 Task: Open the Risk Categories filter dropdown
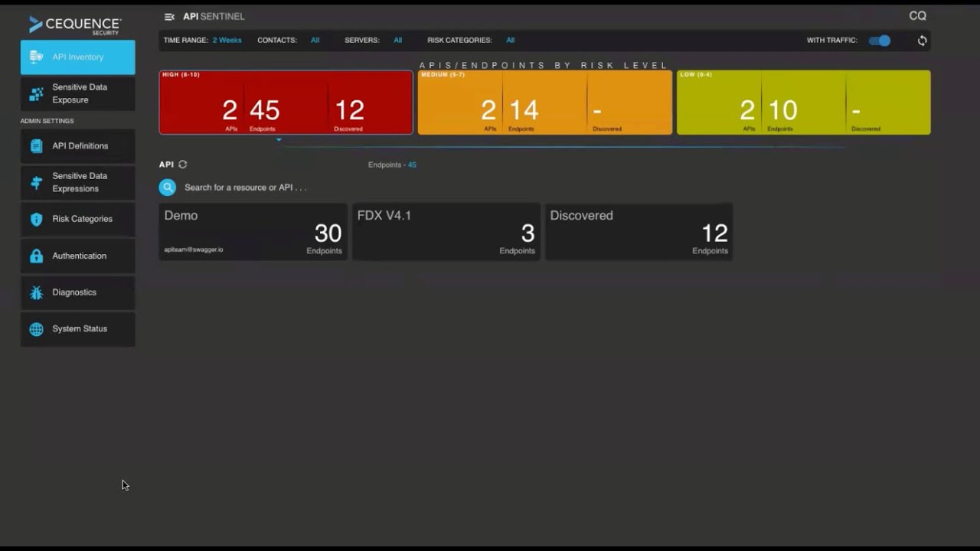tap(510, 41)
